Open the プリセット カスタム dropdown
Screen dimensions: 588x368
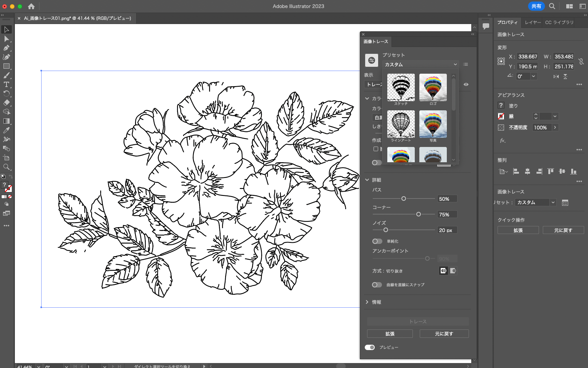(420, 65)
